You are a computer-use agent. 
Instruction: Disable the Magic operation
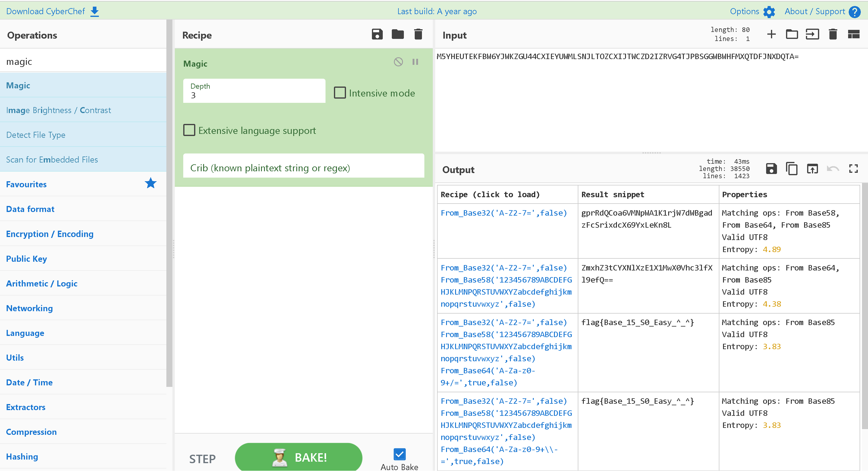pyautogui.click(x=398, y=62)
